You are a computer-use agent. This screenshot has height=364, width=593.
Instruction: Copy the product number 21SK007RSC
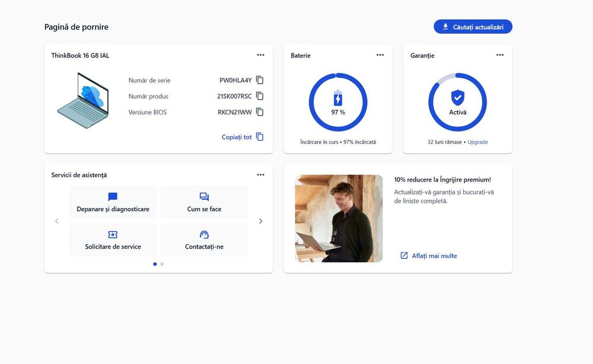[260, 96]
